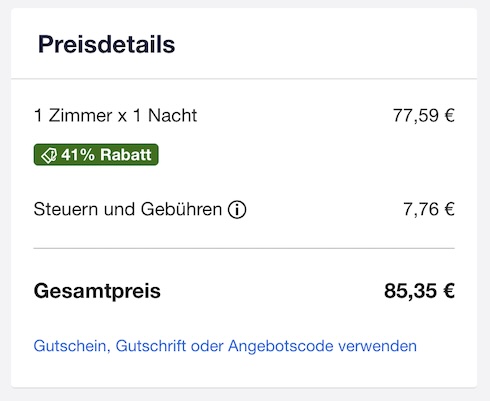Image resolution: width=490 pixels, height=401 pixels.
Task: Open the Gutschein, Gutschrift oder Angebotscode link
Action: tap(225, 346)
